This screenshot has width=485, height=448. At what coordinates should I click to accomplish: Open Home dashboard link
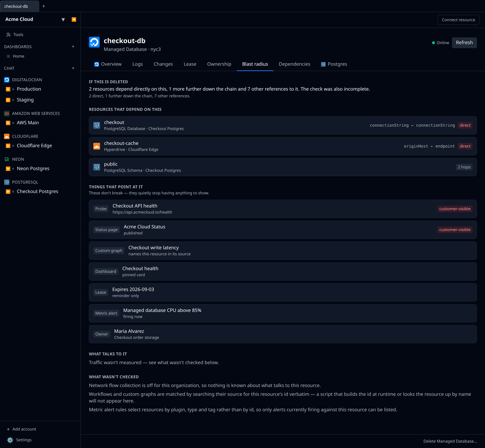click(x=18, y=56)
